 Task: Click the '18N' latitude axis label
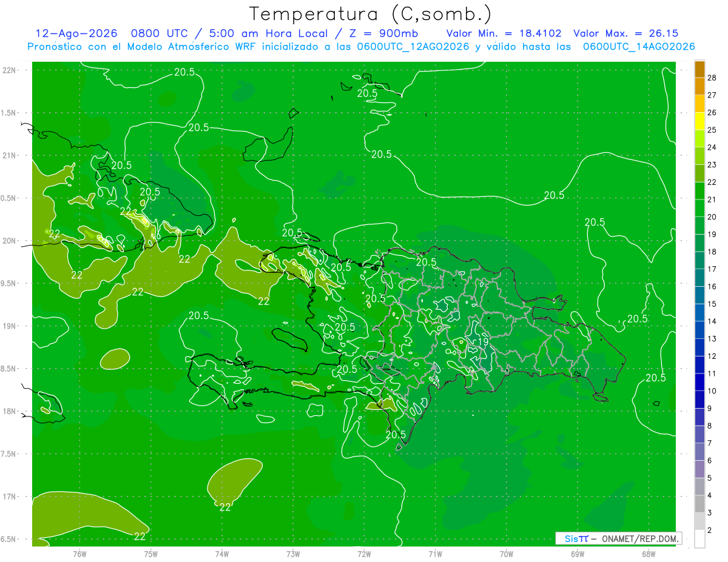9,411
